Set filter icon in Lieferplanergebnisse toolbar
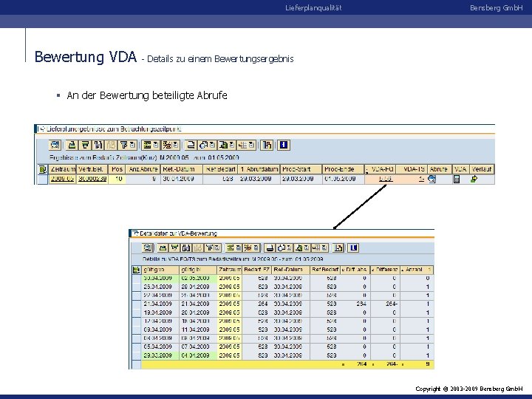 pos(124,145)
